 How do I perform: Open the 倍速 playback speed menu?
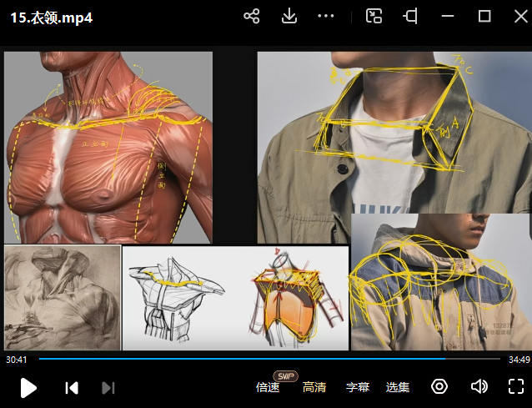pos(267,387)
